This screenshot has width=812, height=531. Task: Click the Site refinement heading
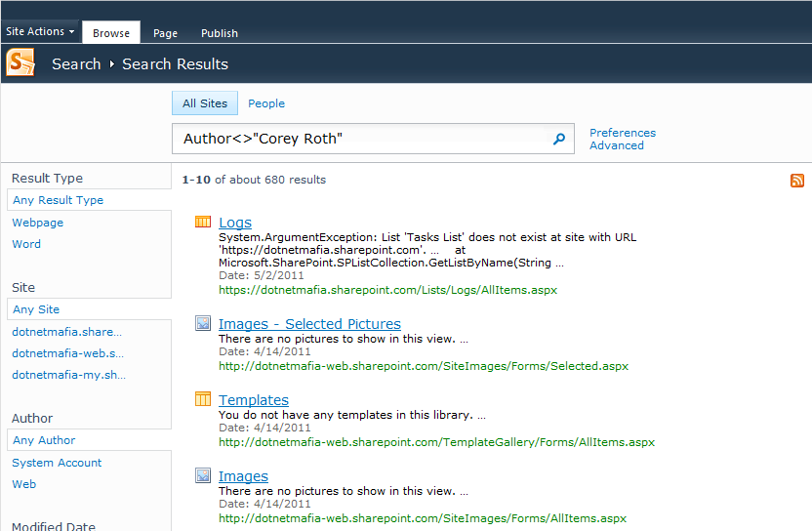pyautogui.click(x=23, y=288)
